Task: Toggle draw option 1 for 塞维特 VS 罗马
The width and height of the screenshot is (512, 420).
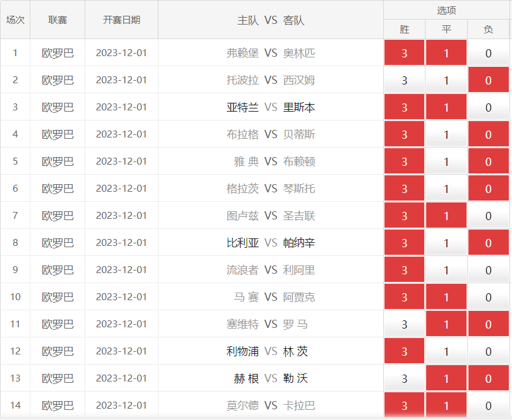Action: pos(446,324)
